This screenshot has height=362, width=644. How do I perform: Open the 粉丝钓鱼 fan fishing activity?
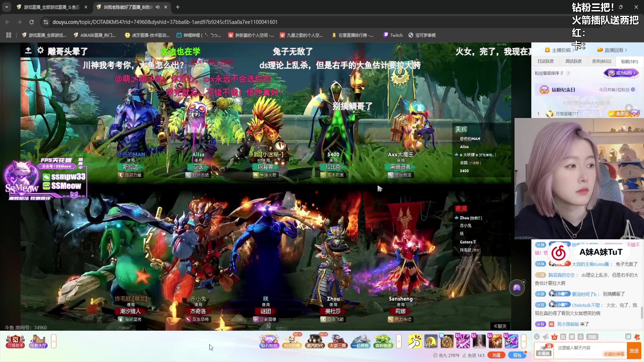tap(292, 341)
